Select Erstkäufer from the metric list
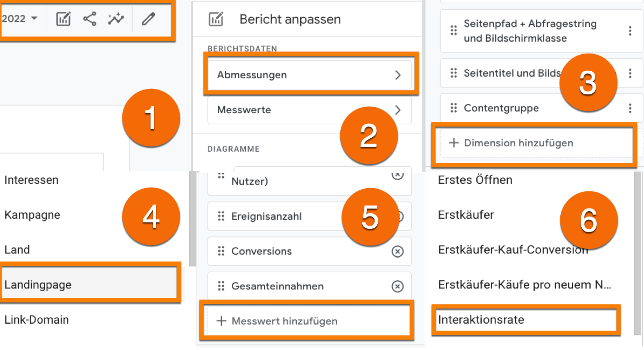 [466, 215]
